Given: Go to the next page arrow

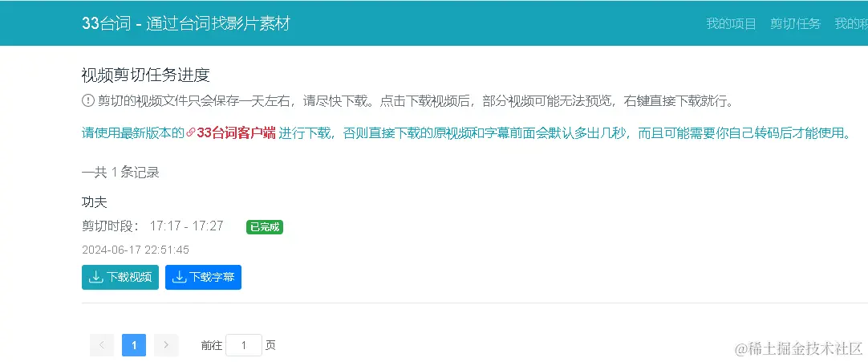Looking at the screenshot, I should (166, 345).
